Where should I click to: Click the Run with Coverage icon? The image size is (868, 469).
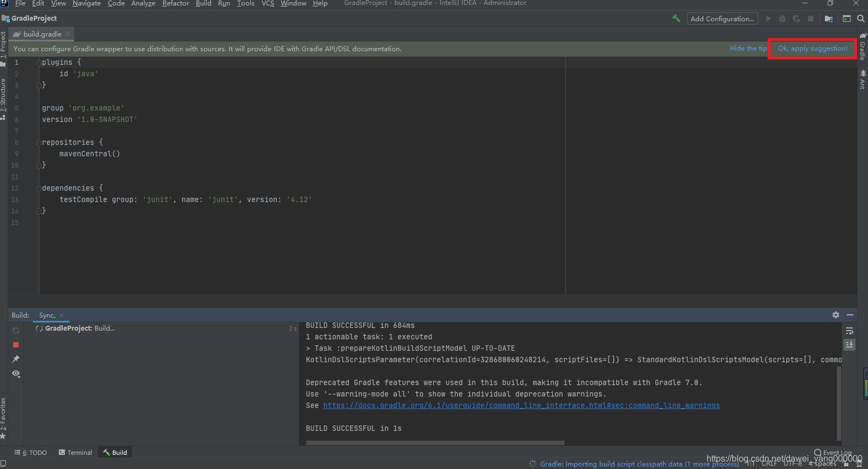pos(797,19)
